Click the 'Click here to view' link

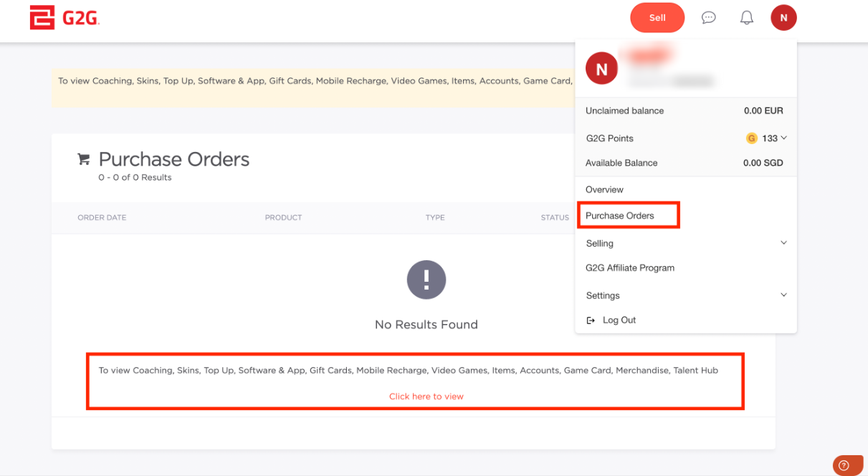[x=426, y=396]
